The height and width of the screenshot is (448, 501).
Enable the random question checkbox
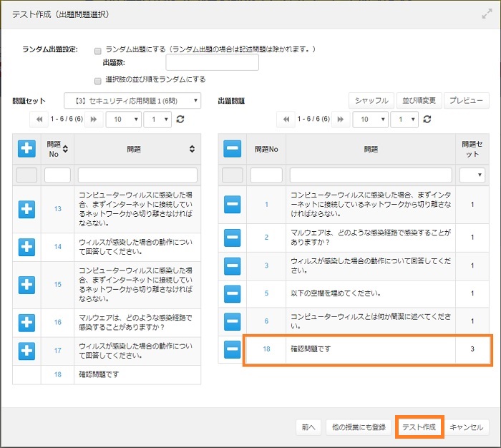coord(98,50)
